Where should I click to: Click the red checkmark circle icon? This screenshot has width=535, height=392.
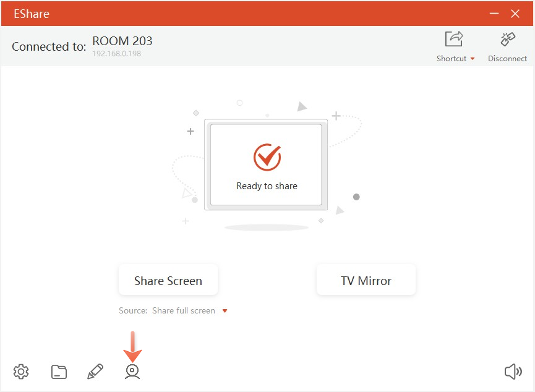[267, 158]
